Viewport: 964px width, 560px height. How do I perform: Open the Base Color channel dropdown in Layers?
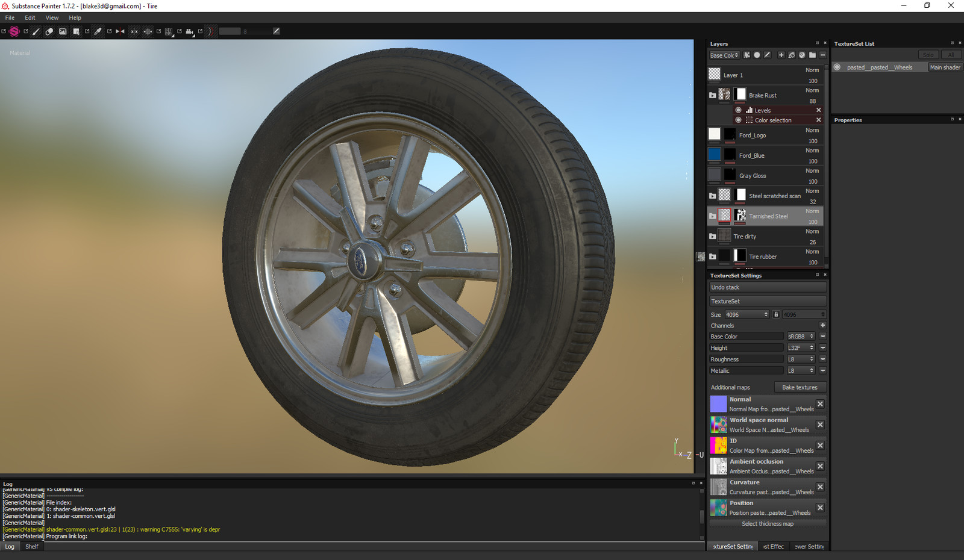[x=724, y=55]
